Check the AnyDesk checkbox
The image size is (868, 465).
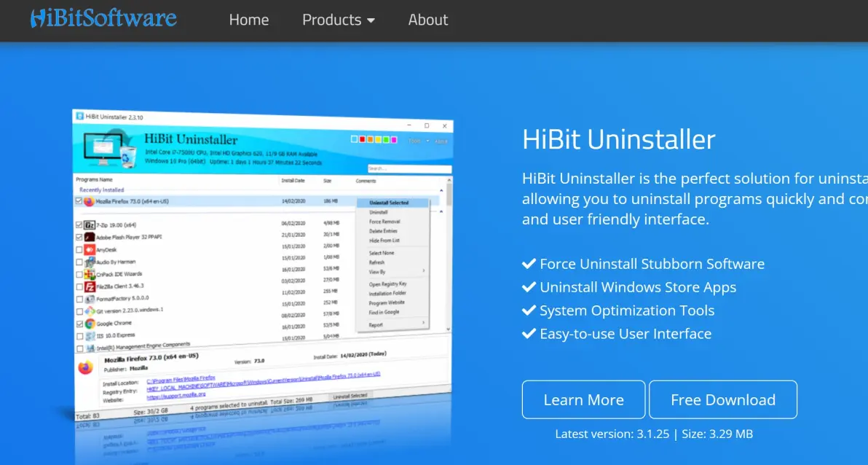coord(79,250)
